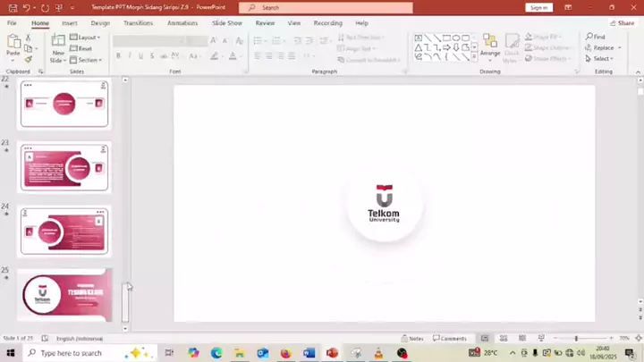Fit slide to current window icon
The height and width of the screenshot is (362, 644).
tap(639, 338)
